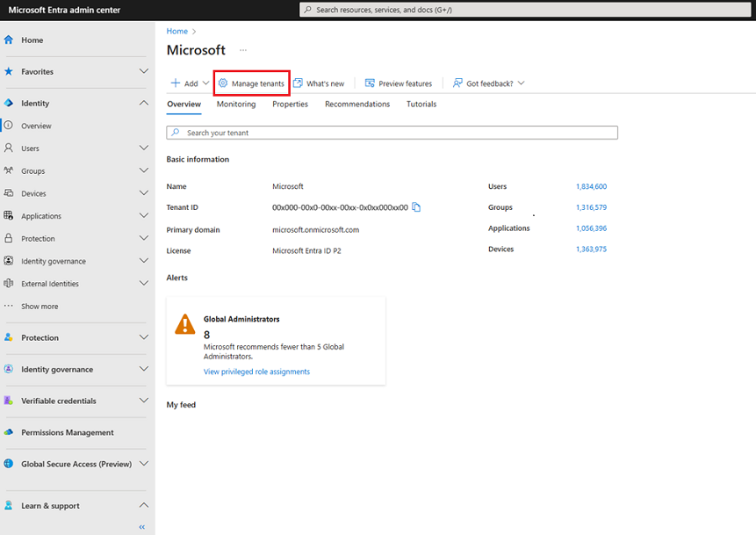The height and width of the screenshot is (535, 756).
Task: Click the Search your tenant field
Action: click(x=392, y=133)
